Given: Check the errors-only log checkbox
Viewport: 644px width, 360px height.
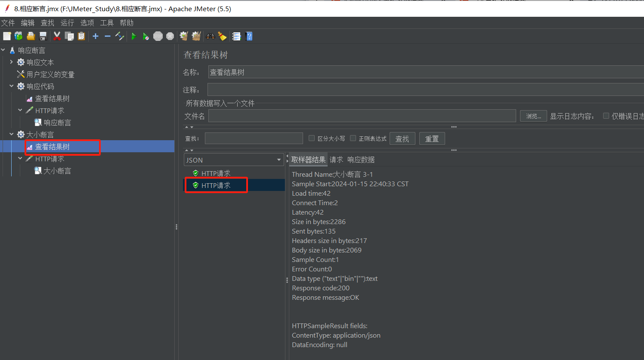Looking at the screenshot, I should (606, 116).
